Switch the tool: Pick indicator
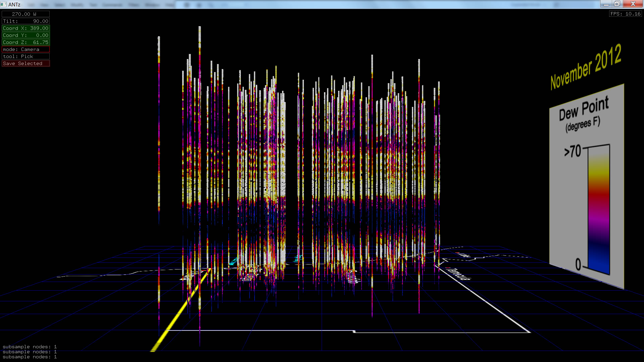Screen dimensions: 644x362 click(25, 56)
